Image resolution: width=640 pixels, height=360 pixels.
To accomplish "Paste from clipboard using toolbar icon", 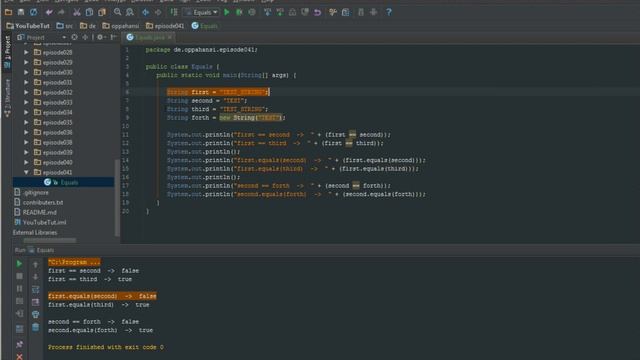I will pos(102,12).
